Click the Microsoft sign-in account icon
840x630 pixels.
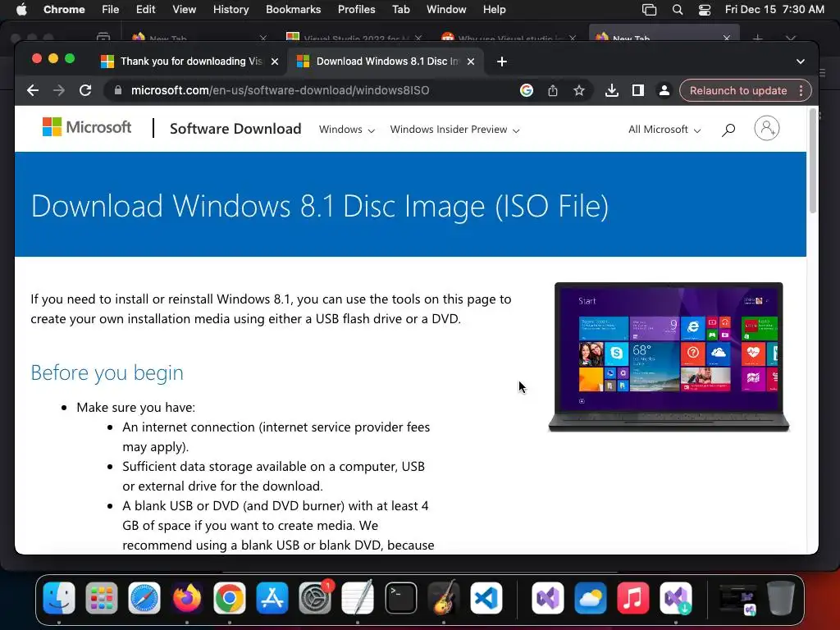767,129
